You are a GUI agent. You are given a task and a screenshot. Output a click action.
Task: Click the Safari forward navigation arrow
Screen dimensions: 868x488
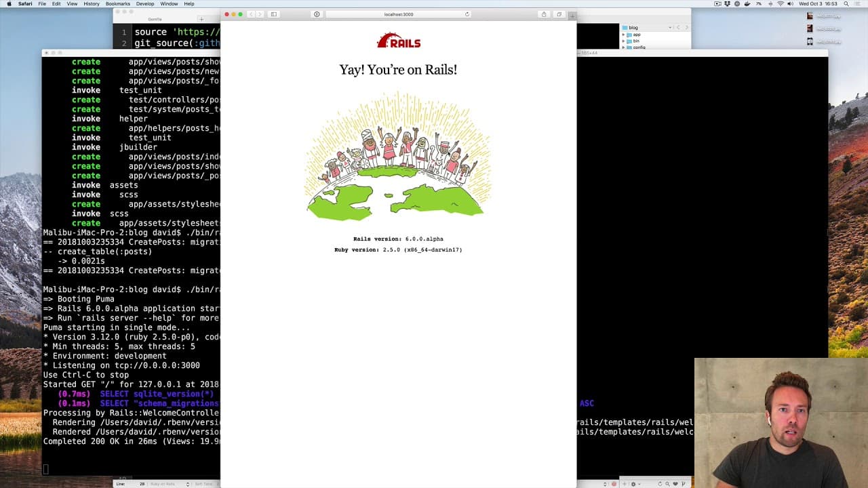[x=260, y=14]
